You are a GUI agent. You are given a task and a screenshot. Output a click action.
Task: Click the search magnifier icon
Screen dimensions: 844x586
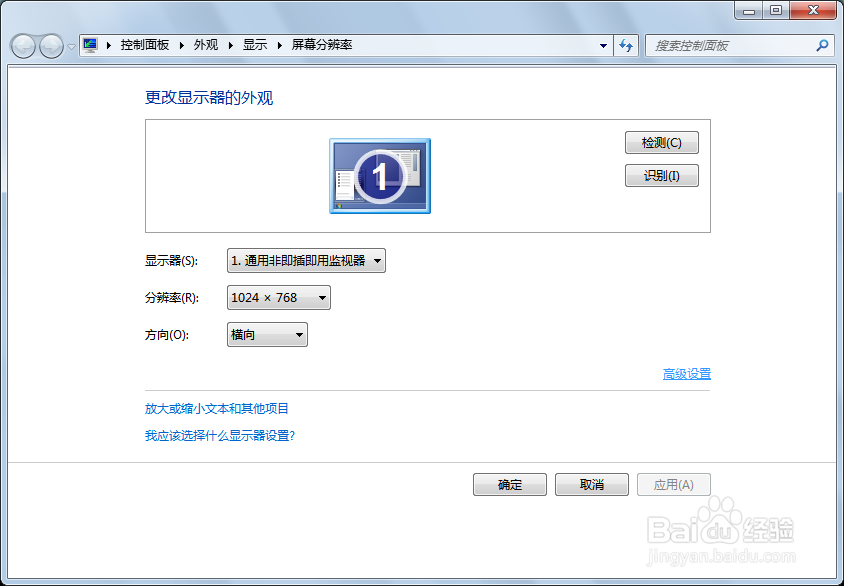pos(822,46)
